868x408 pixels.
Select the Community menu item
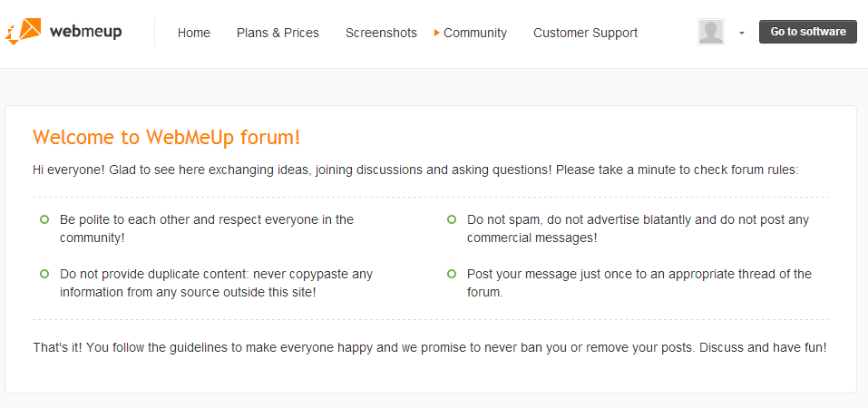click(475, 34)
